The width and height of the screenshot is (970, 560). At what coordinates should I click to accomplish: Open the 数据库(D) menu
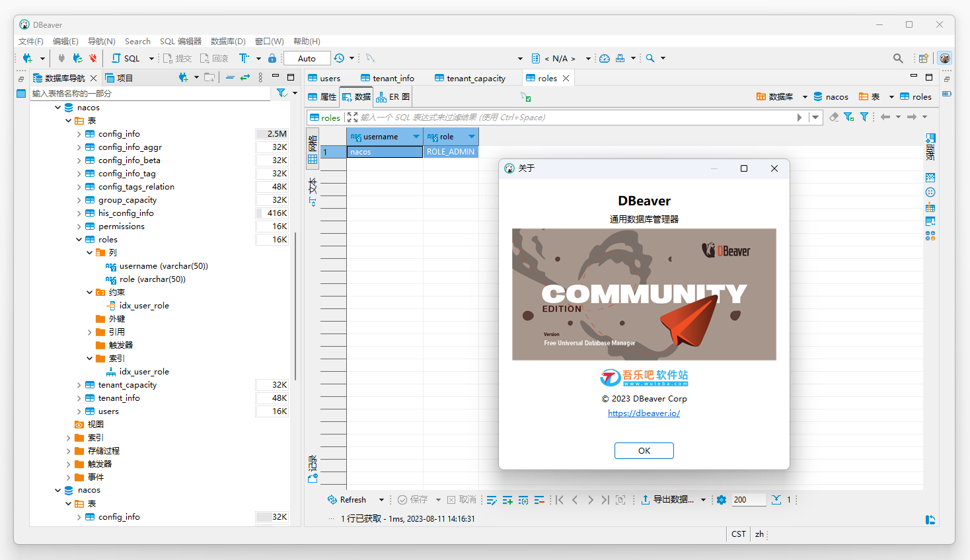228,41
